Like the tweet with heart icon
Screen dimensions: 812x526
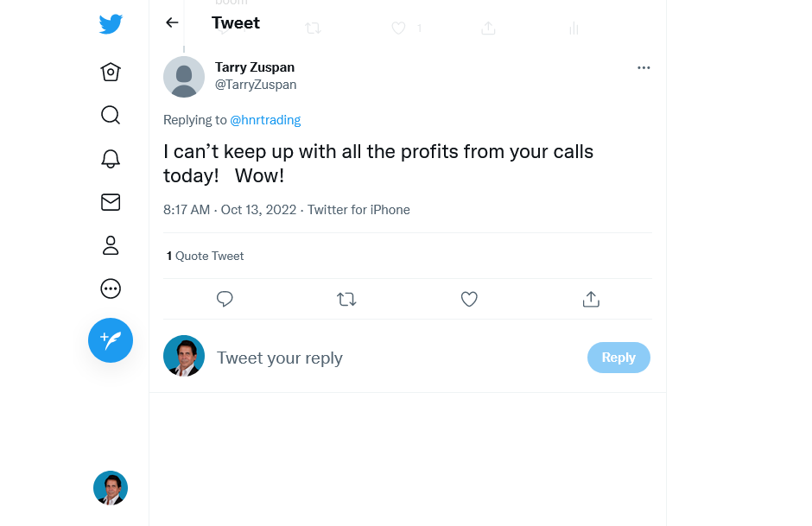[x=469, y=299]
